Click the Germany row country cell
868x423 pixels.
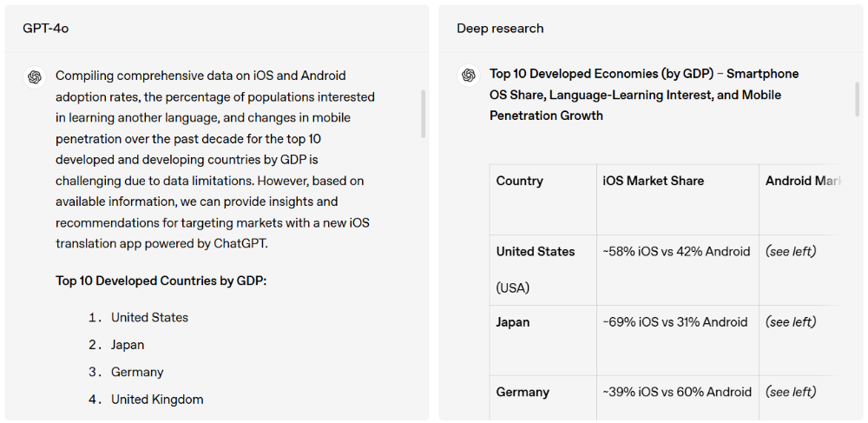click(x=522, y=393)
